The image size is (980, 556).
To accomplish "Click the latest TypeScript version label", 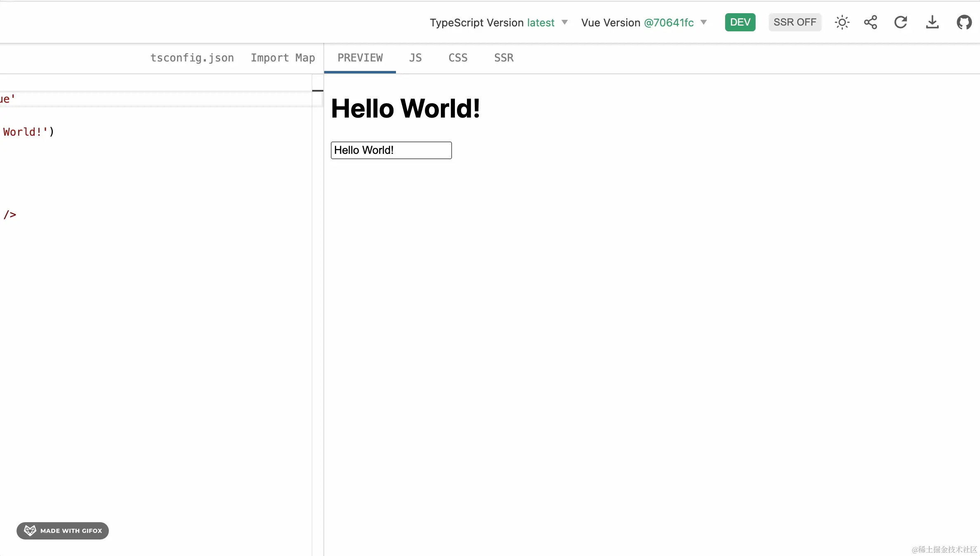I will [540, 23].
